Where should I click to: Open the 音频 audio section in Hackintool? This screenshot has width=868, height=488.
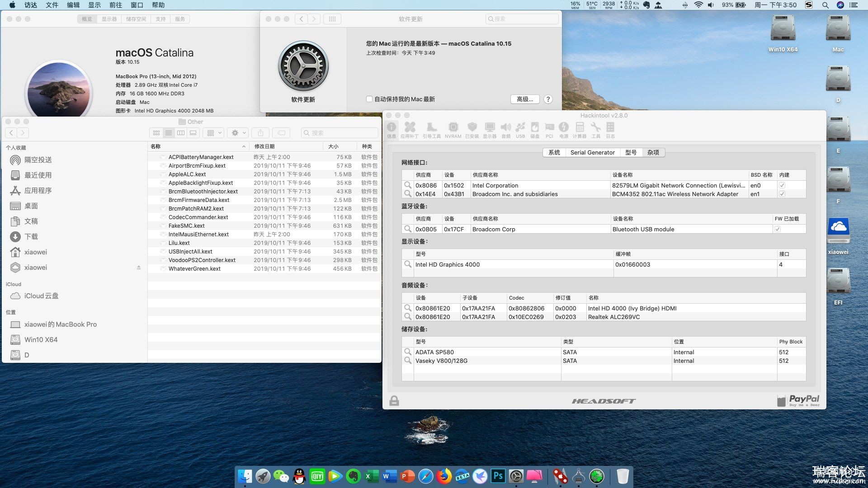pyautogui.click(x=506, y=130)
